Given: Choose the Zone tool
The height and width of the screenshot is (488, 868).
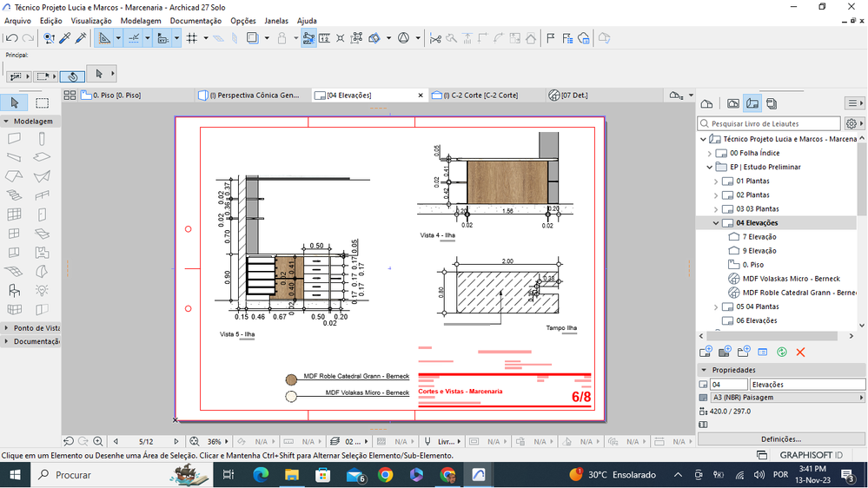Looking at the screenshot, I should pos(42,253).
